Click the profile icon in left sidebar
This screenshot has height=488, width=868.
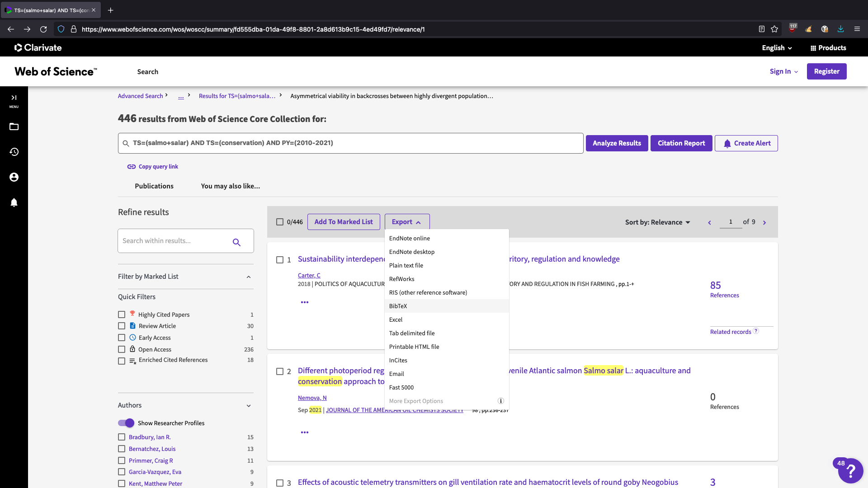[x=14, y=177]
